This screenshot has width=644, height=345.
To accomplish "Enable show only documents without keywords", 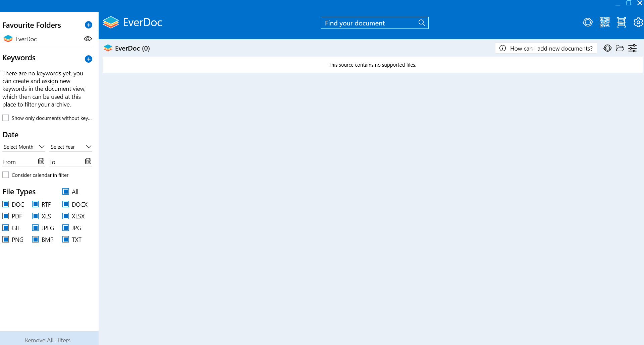I will [6, 118].
